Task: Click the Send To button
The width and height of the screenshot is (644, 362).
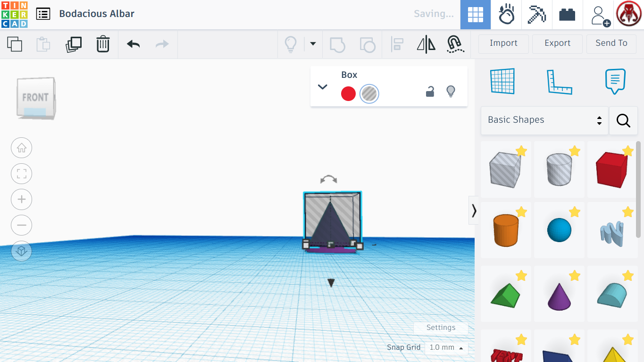Action: pos(611,43)
